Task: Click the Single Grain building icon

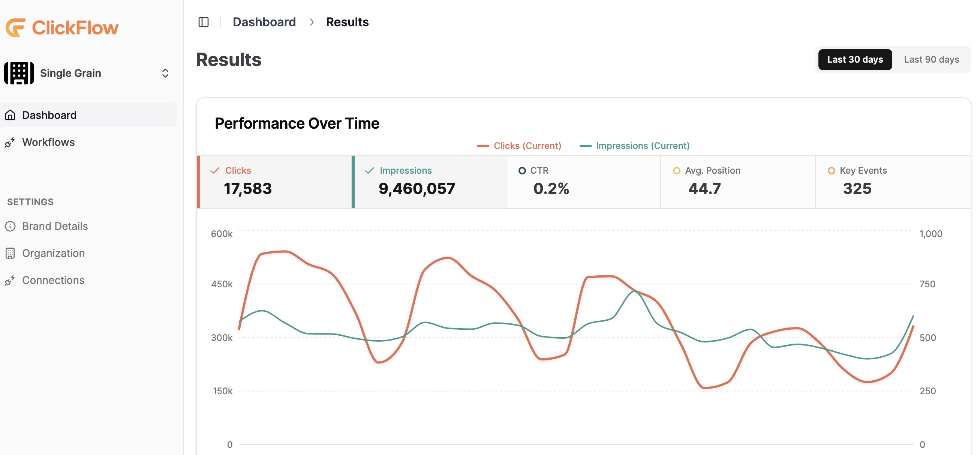Action: coord(19,73)
